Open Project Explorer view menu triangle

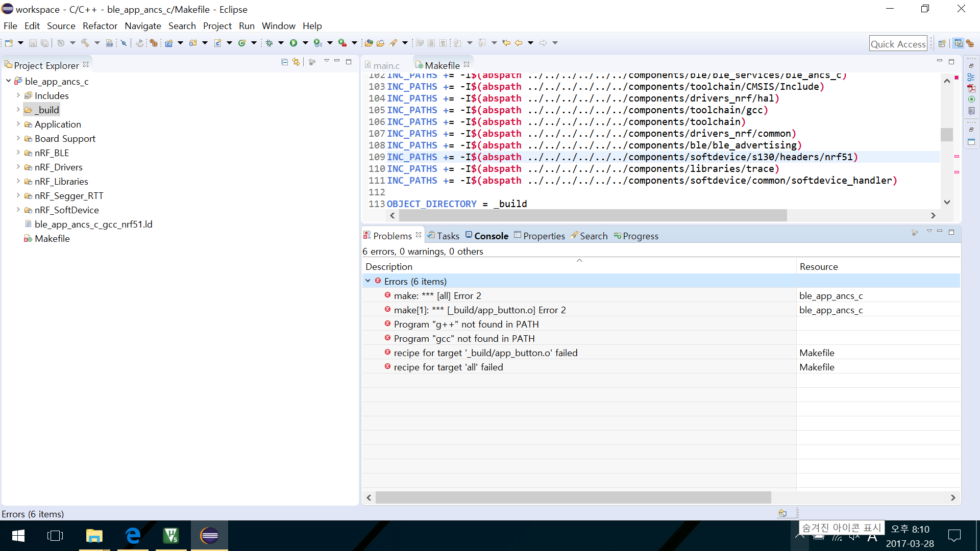pyautogui.click(x=326, y=61)
